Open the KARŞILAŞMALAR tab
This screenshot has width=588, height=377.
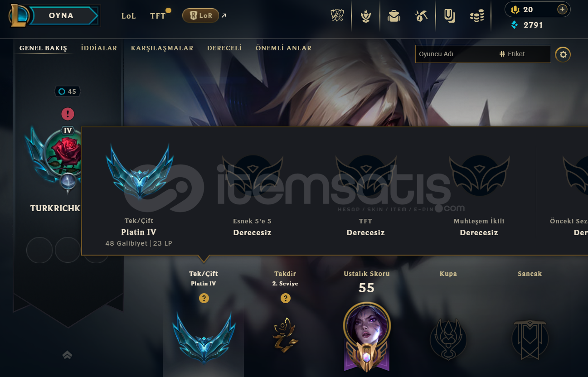pos(162,48)
